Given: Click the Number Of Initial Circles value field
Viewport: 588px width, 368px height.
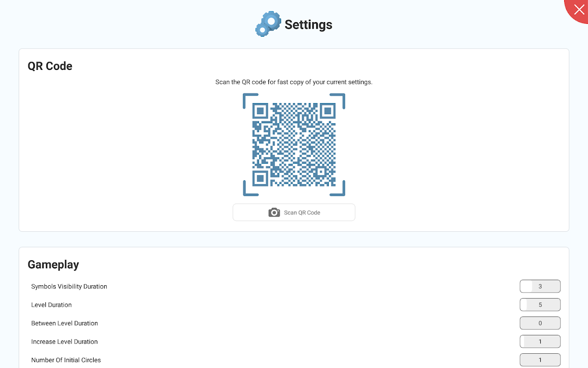Looking at the screenshot, I should pos(540,360).
